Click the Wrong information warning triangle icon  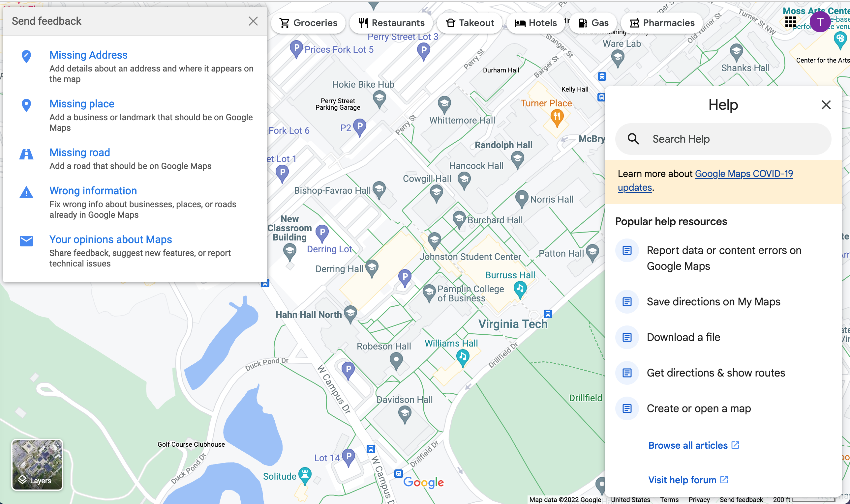(26, 192)
